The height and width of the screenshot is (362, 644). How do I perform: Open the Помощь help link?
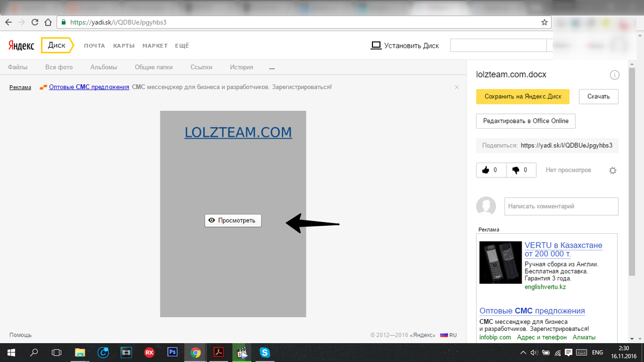[20, 335]
